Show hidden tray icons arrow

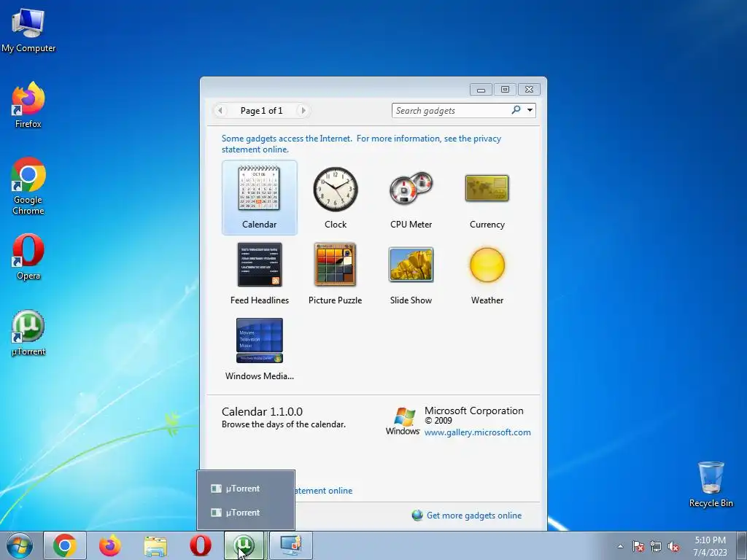click(x=620, y=546)
